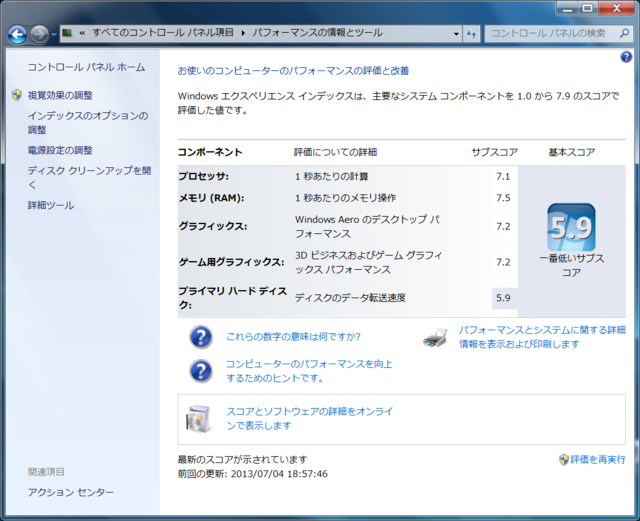Click question icon beside コンピューターのパフォーマンスを向上

201,371
